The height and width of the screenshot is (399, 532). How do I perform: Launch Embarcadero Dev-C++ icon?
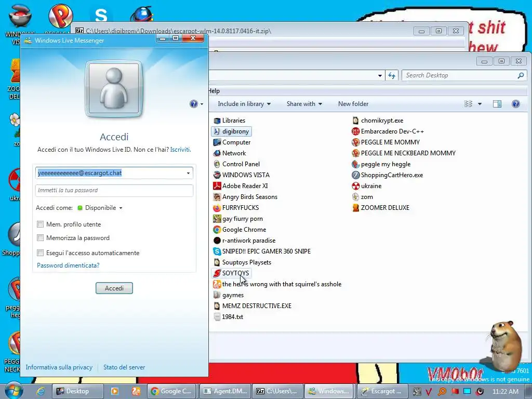(x=355, y=131)
